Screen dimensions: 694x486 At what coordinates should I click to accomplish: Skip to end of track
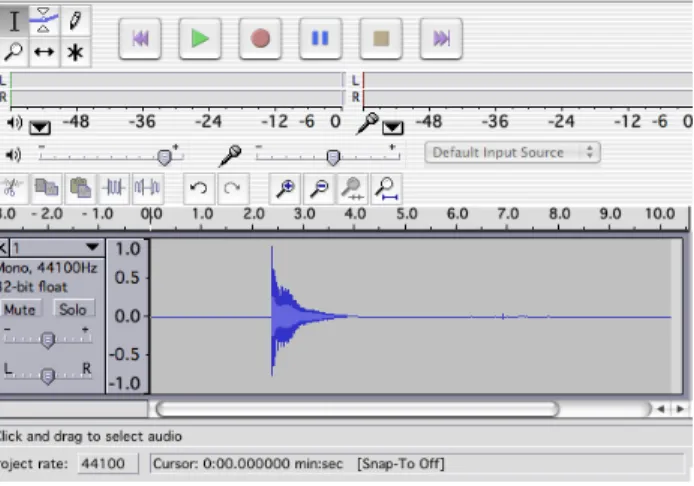(x=441, y=39)
